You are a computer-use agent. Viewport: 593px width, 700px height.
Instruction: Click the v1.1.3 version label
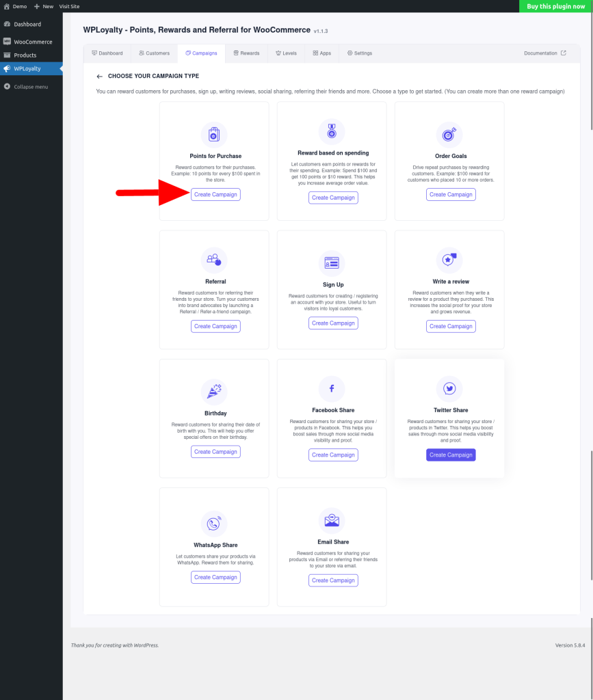[x=321, y=31]
